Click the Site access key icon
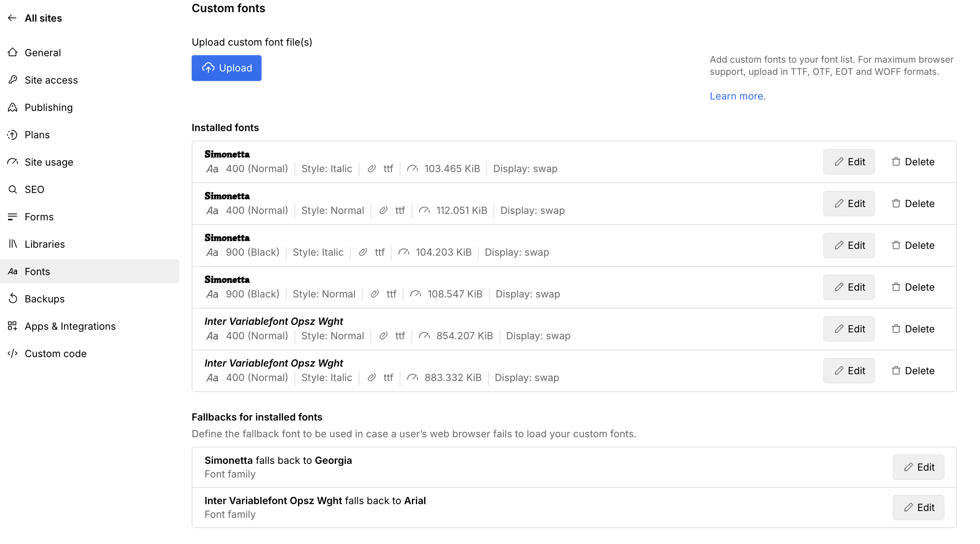This screenshot has height=544, width=980. click(13, 79)
